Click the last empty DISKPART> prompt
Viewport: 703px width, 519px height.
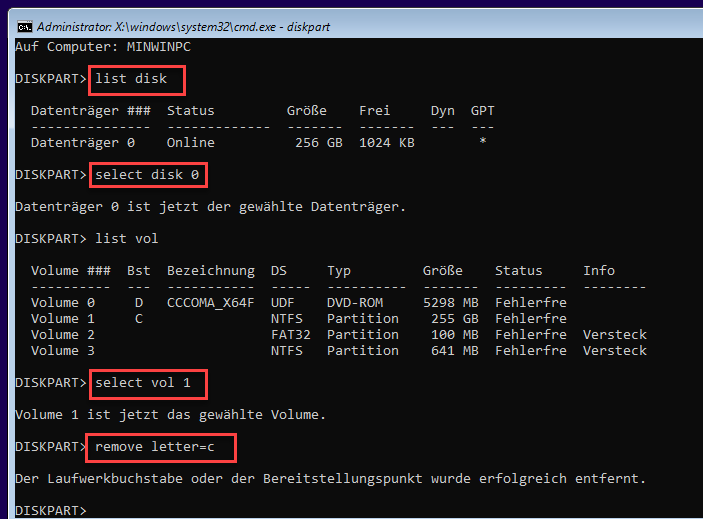coord(51,511)
